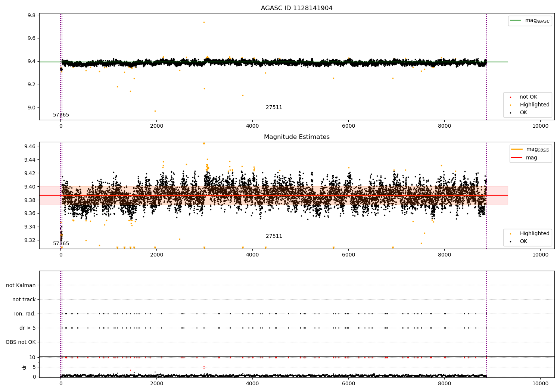The height and width of the screenshot is (392, 560).
Task: Click 'Highlighted' in the Magnitude Estimates legend
Action: tap(535, 234)
